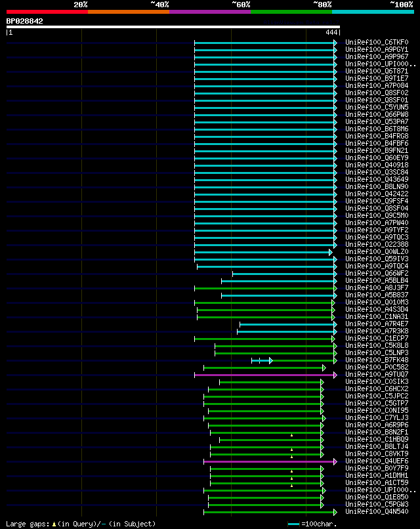Click the red 20% legend color segment
This screenshot has width=420, height=529.
point(47,12)
